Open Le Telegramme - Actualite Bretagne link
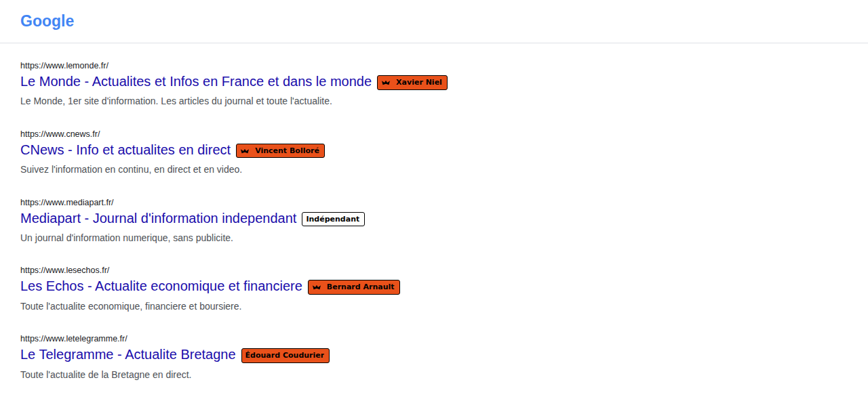This screenshot has height=397, width=868. [128, 355]
